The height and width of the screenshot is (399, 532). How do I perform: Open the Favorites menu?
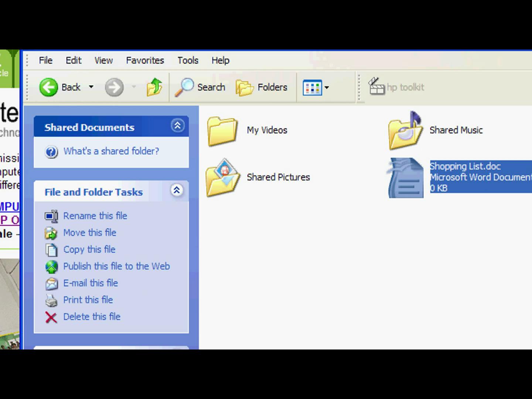[x=145, y=60]
